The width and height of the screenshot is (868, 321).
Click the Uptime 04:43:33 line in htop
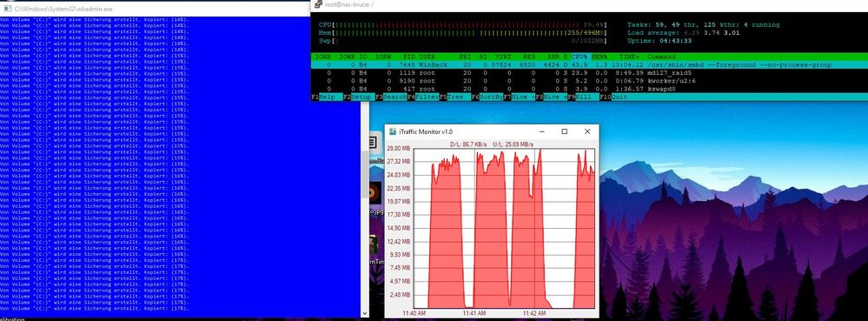(659, 41)
